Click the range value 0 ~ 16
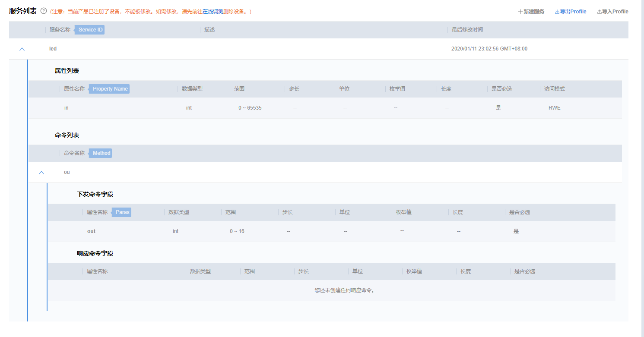 (x=237, y=231)
